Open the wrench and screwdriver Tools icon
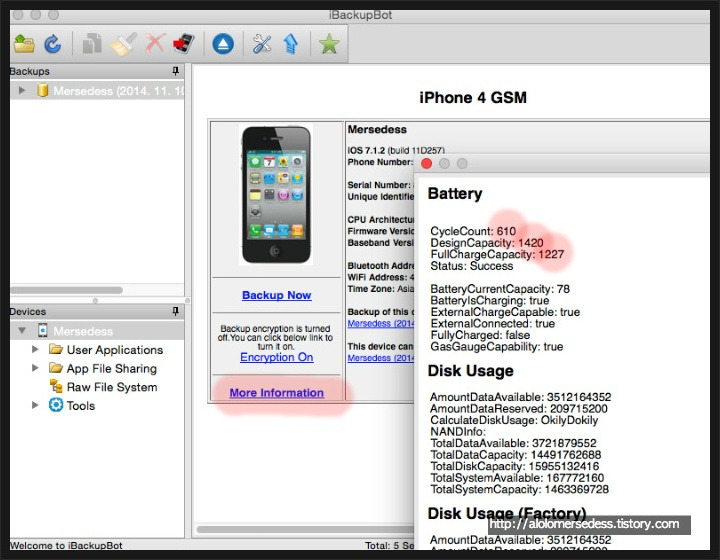Image resolution: width=720 pixels, height=560 pixels. click(x=262, y=44)
